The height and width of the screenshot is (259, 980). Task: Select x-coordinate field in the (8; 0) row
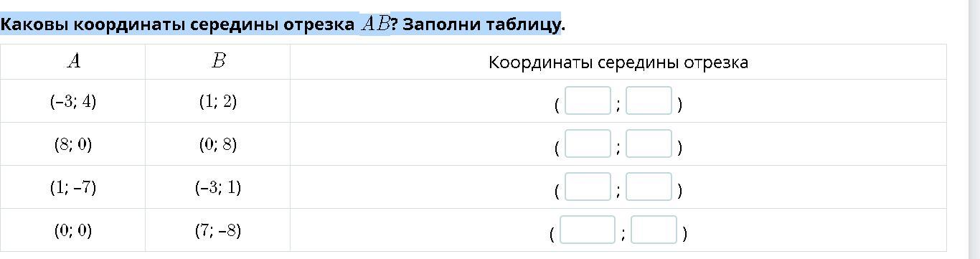[x=588, y=144]
